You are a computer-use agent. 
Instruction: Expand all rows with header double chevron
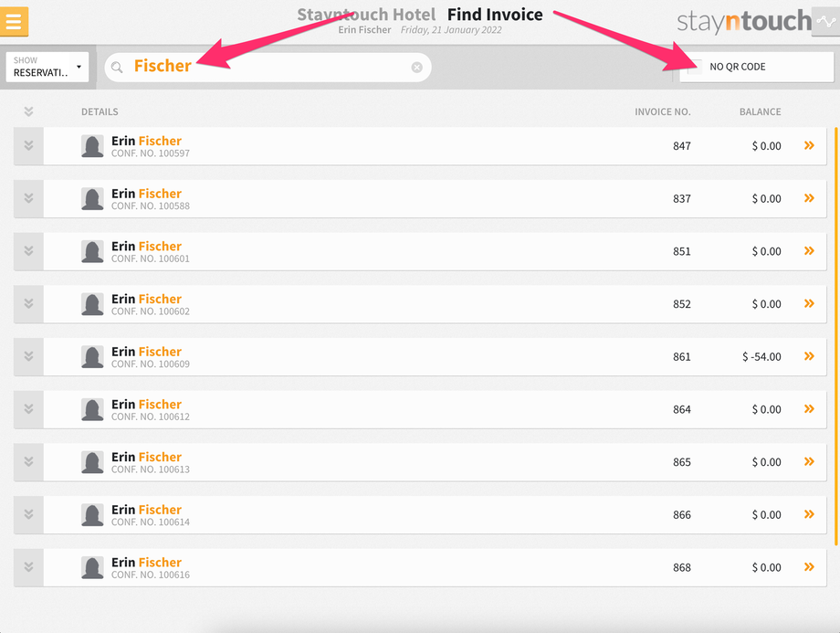tap(29, 111)
